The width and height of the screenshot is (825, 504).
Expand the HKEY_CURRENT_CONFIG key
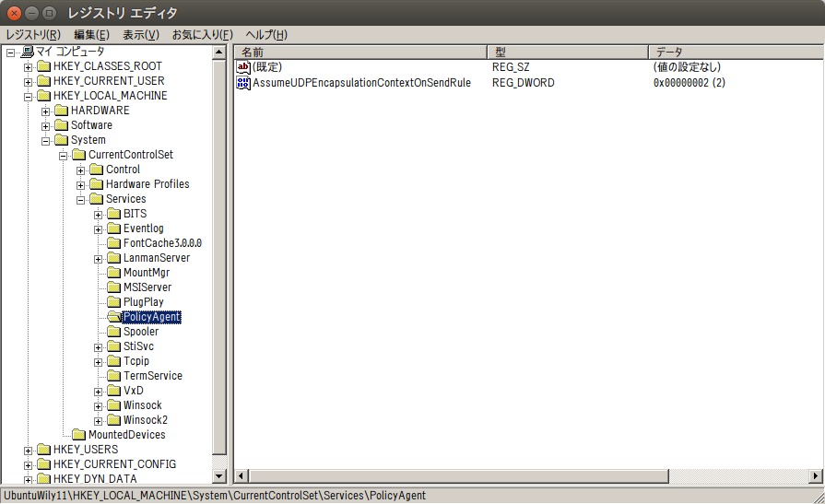28,465
